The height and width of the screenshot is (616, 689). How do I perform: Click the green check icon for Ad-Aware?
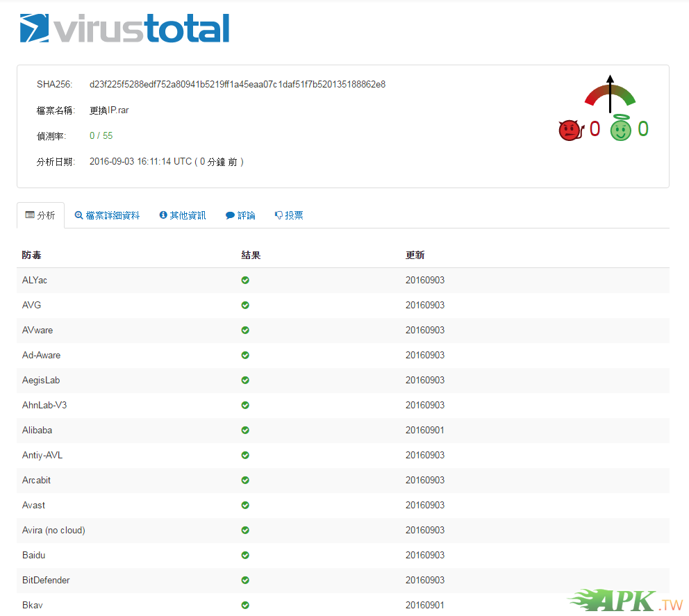click(245, 356)
